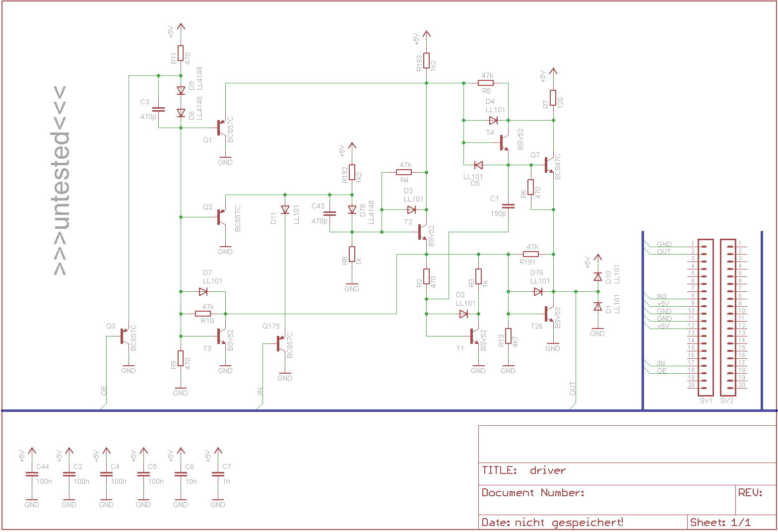Select the Q7 BC847C transistor symbol
This screenshot has width=778, height=532.
click(550, 165)
